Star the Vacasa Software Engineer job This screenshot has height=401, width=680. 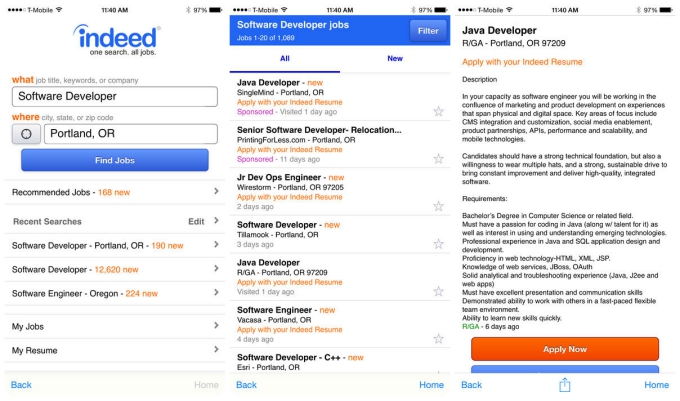438,339
